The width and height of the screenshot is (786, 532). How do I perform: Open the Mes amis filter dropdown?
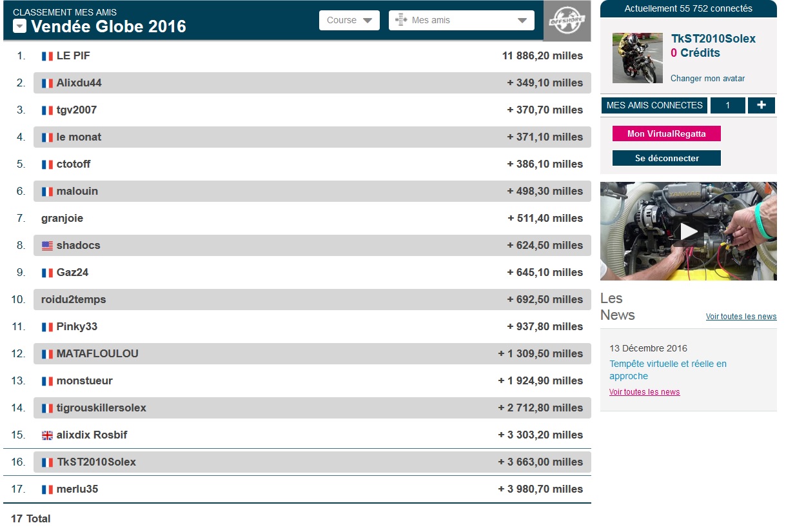(461, 20)
